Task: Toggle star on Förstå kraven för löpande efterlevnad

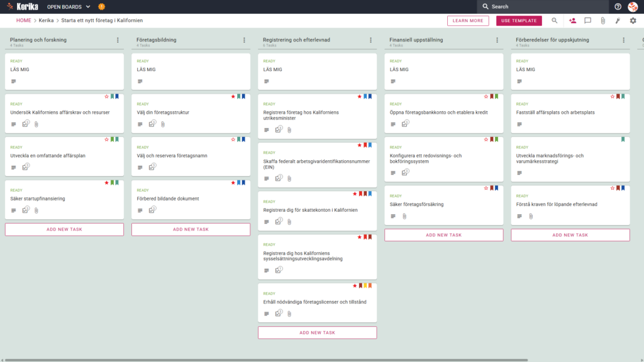Action: [613, 188]
